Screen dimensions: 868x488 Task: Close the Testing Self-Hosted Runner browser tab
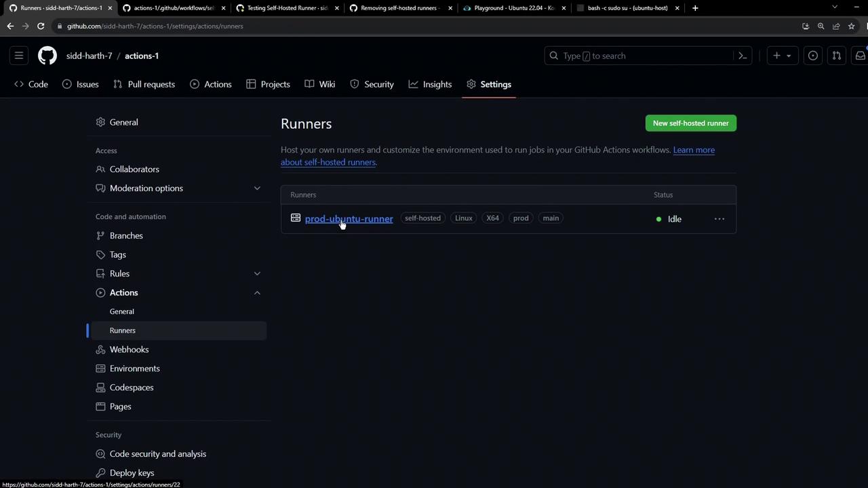tap(336, 8)
